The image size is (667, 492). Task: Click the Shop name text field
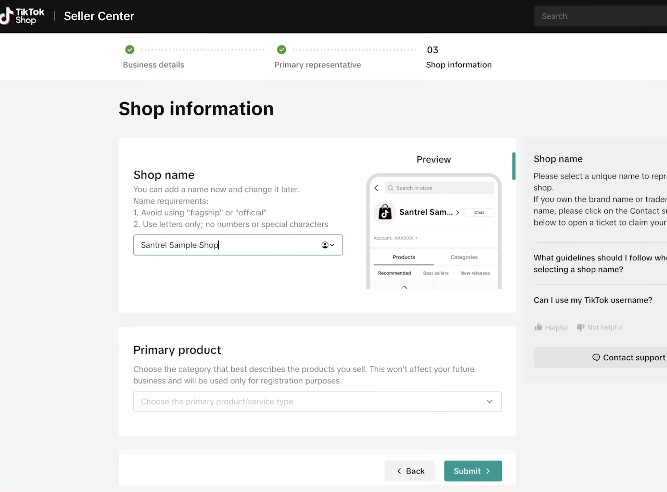point(238,245)
